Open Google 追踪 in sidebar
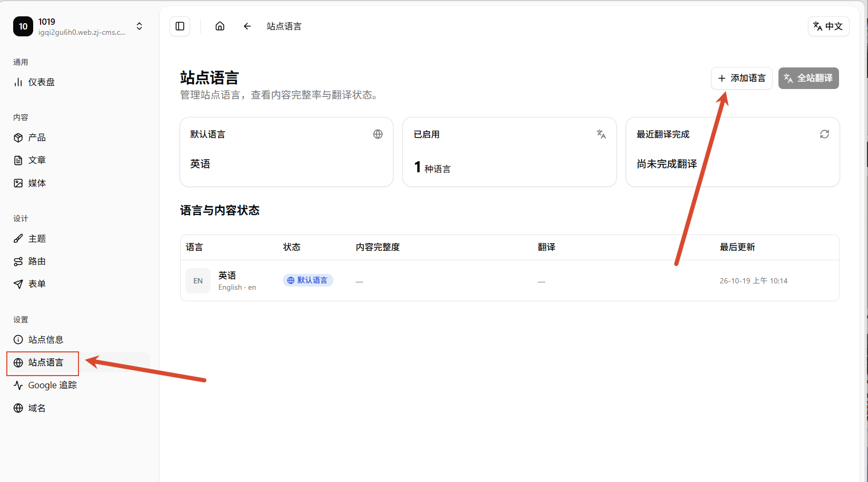 point(78,385)
